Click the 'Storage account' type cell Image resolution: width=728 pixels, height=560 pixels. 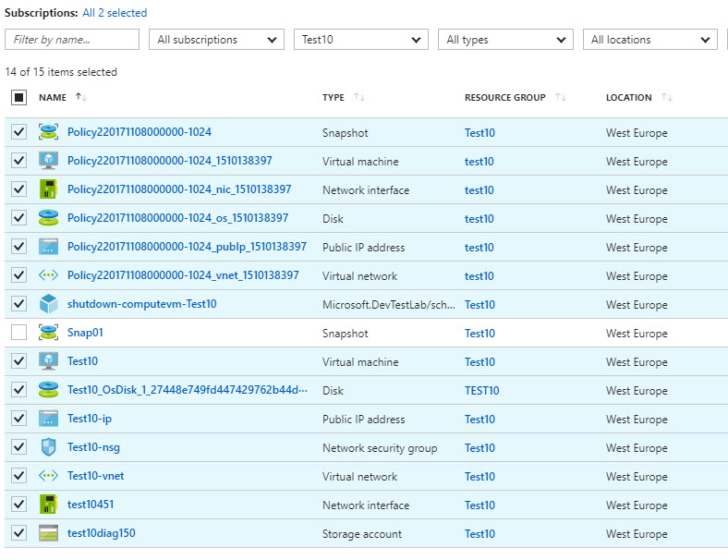point(362,534)
